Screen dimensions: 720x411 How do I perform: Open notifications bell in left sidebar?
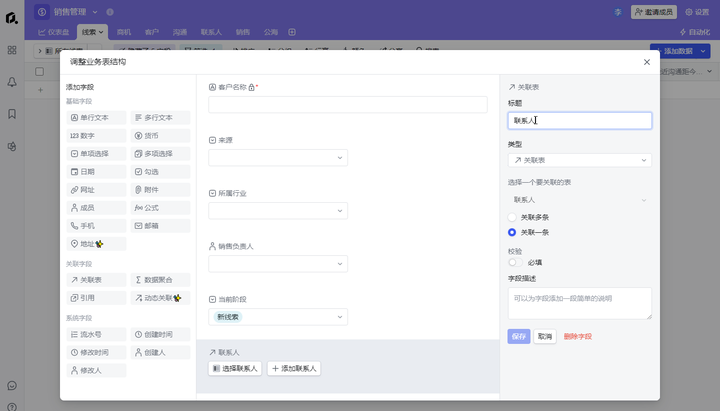(x=12, y=82)
